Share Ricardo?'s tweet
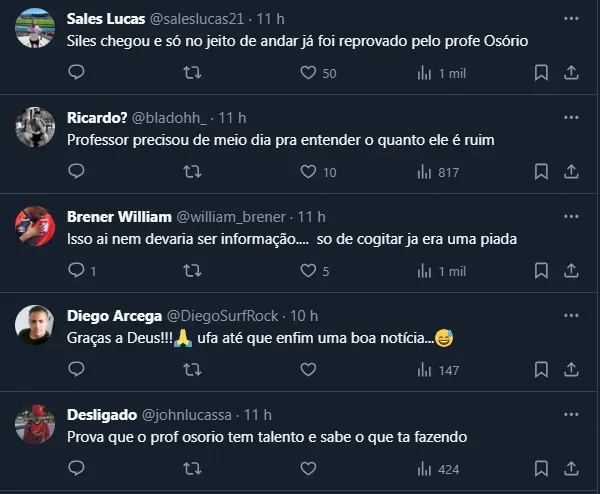The width and height of the screenshot is (600, 494). [571, 172]
